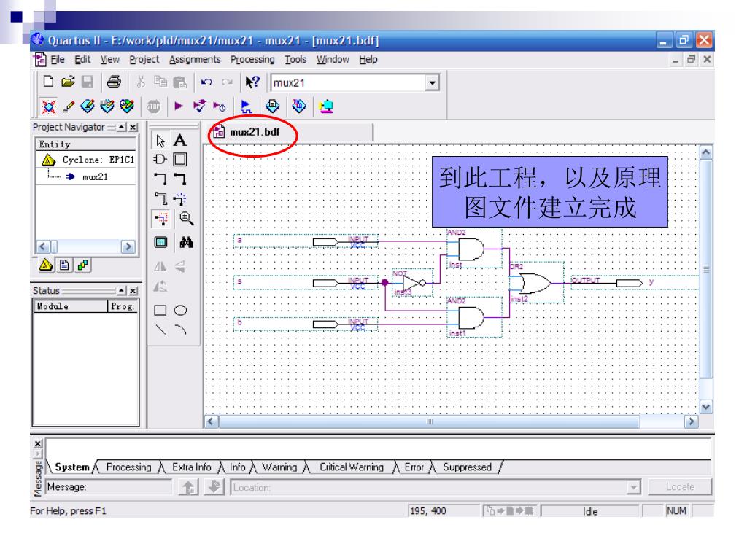The image size is (747, 560).
Task: Create a new file from the toolbar
Action: [x=48, y=82]
